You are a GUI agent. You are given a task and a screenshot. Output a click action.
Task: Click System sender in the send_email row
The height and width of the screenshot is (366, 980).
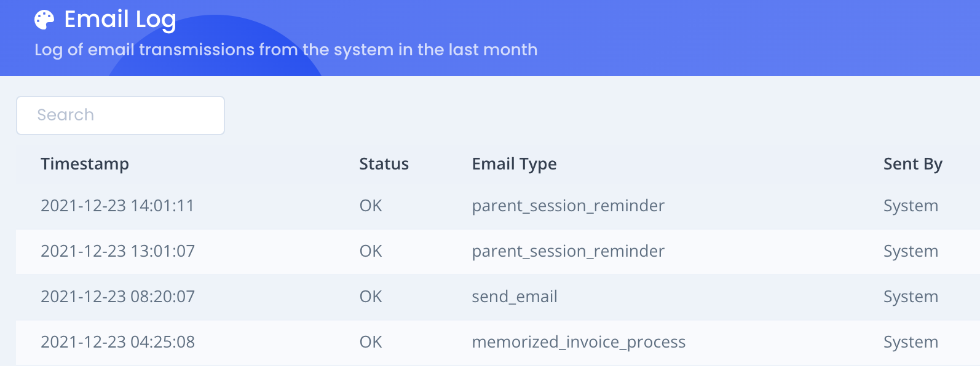tap(911, 297)
